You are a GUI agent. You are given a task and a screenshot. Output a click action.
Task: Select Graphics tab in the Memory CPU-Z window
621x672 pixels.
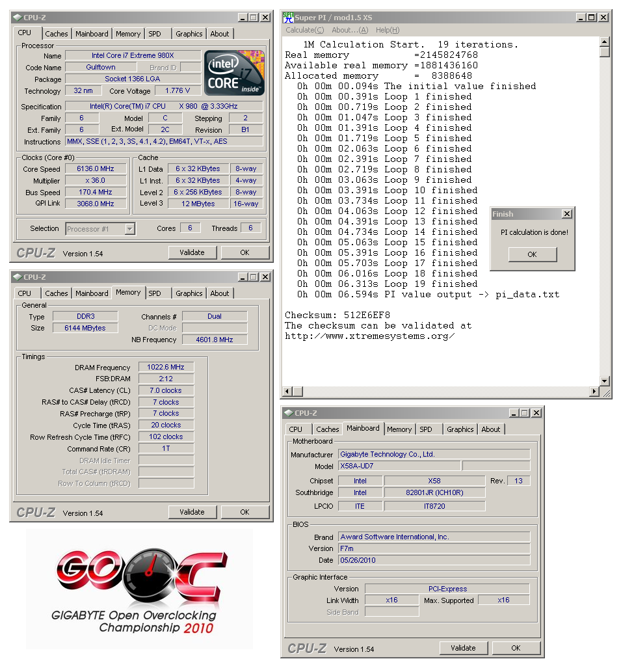[189, 293]
